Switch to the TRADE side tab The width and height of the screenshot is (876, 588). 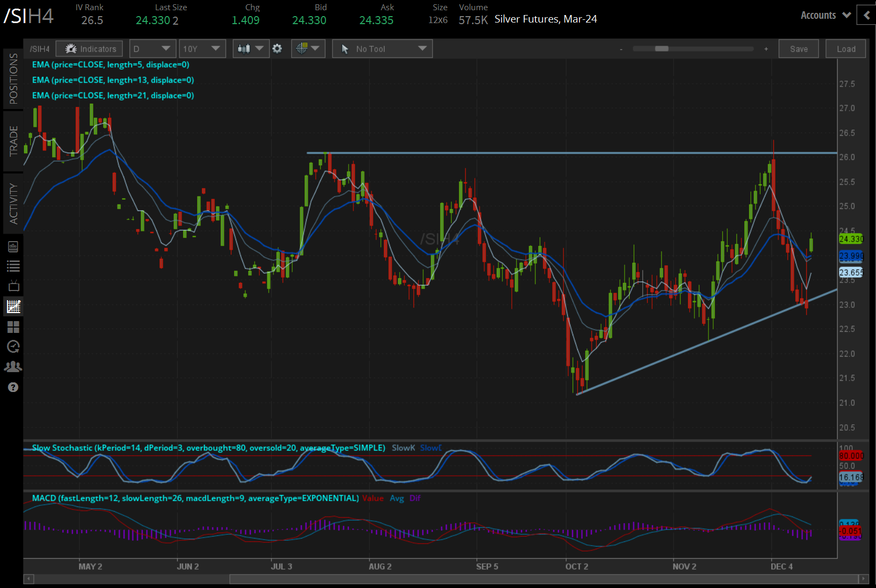pos(13,141)
